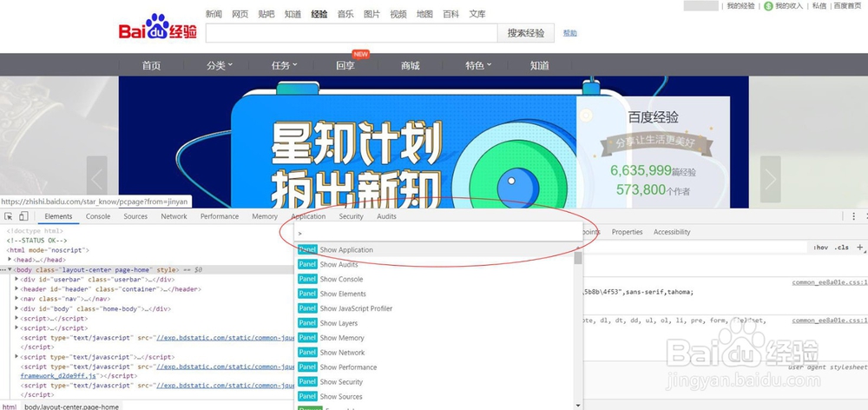Screen dimensions: 868x410
Task: Click the plus new style rule icon
Action: coord(859,247)
